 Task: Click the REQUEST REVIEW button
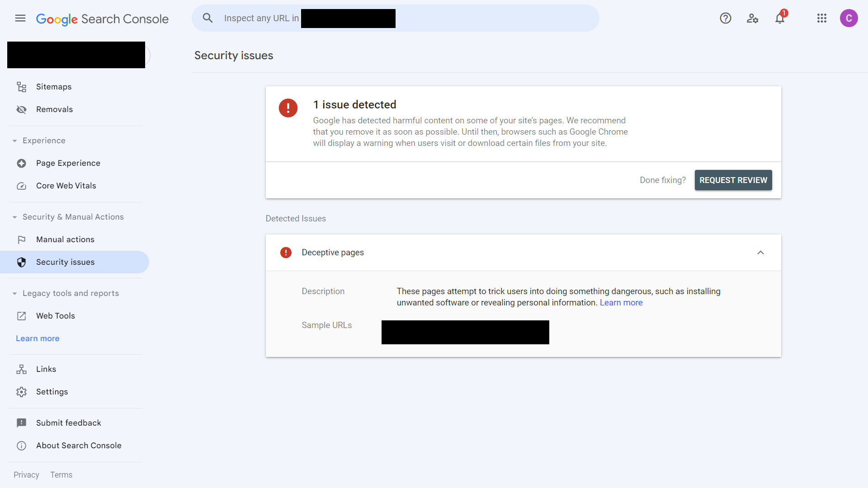733,180
